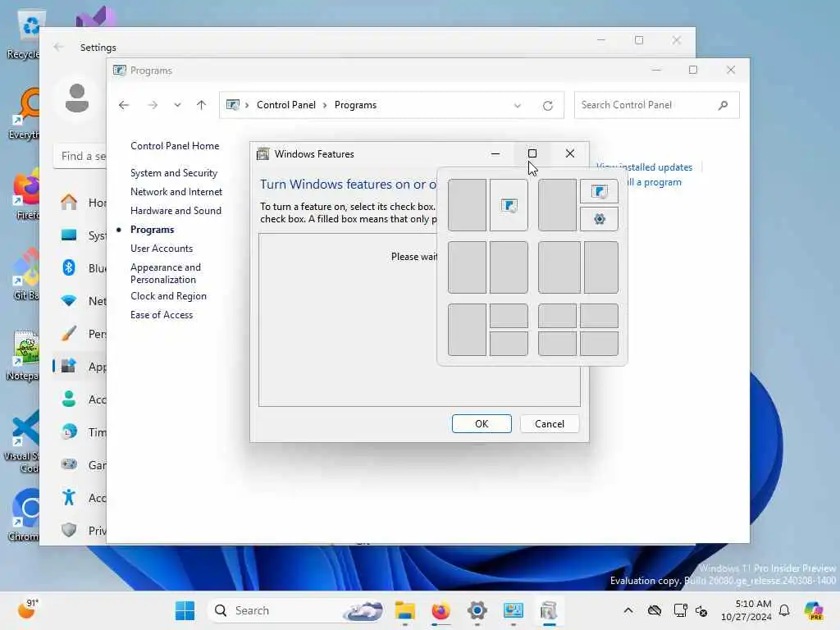Open File Explorer from taskbar
Viewport: 840px width, 630px height.
tap(405, 610)
